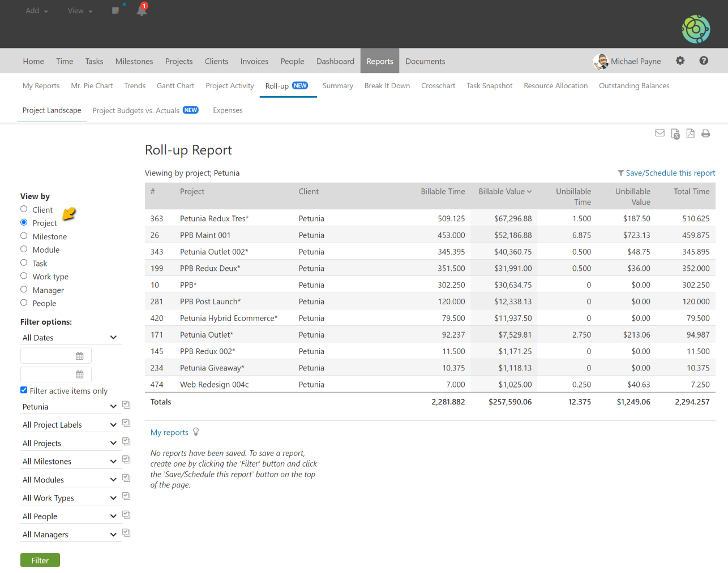Go to the Invoices menu
This screenshot has height=573, width=728.
click(x=254, y=61)
